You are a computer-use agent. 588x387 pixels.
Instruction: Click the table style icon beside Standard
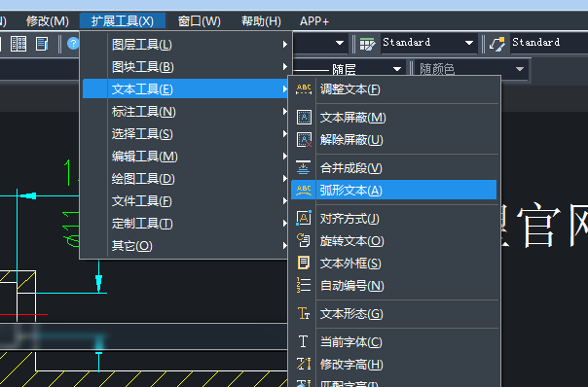367,44
